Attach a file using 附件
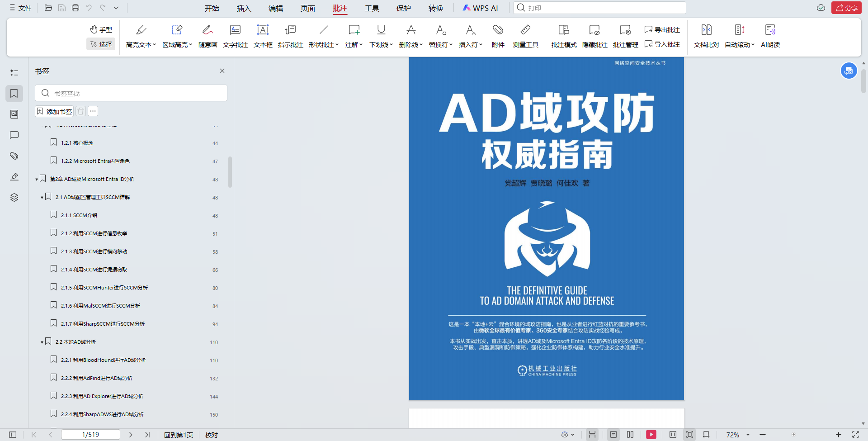Screen dimensions: 868x441 (x=498, y=36)
